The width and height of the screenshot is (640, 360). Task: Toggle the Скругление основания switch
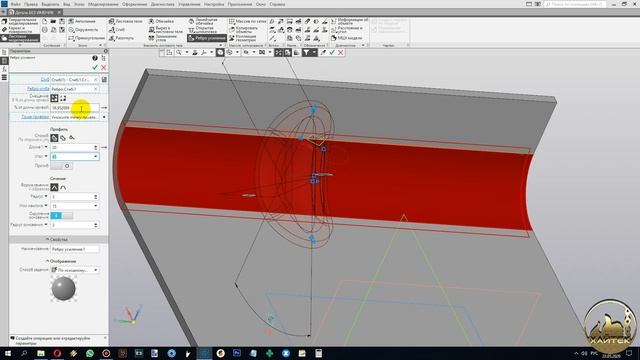[62, 215]
